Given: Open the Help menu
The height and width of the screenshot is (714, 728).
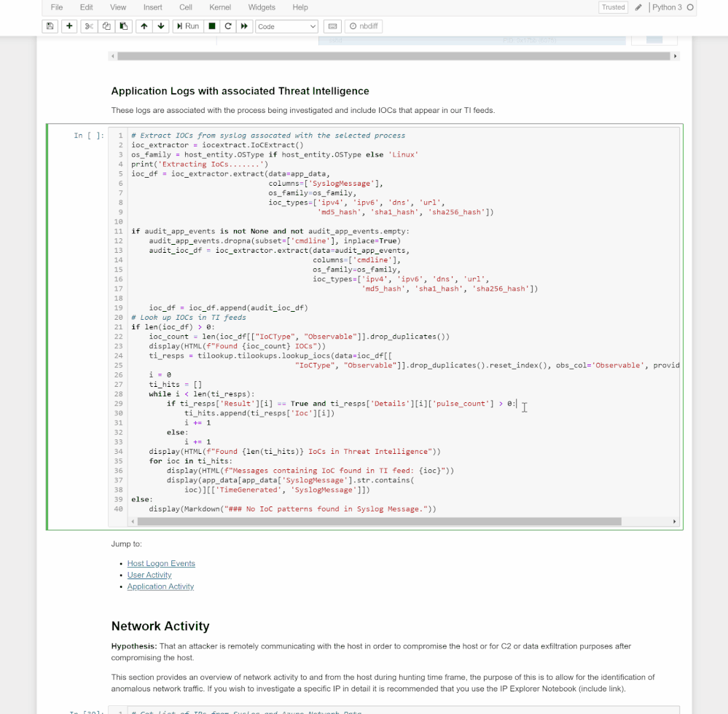Looking at the screenshot, I should pos(300,7).
